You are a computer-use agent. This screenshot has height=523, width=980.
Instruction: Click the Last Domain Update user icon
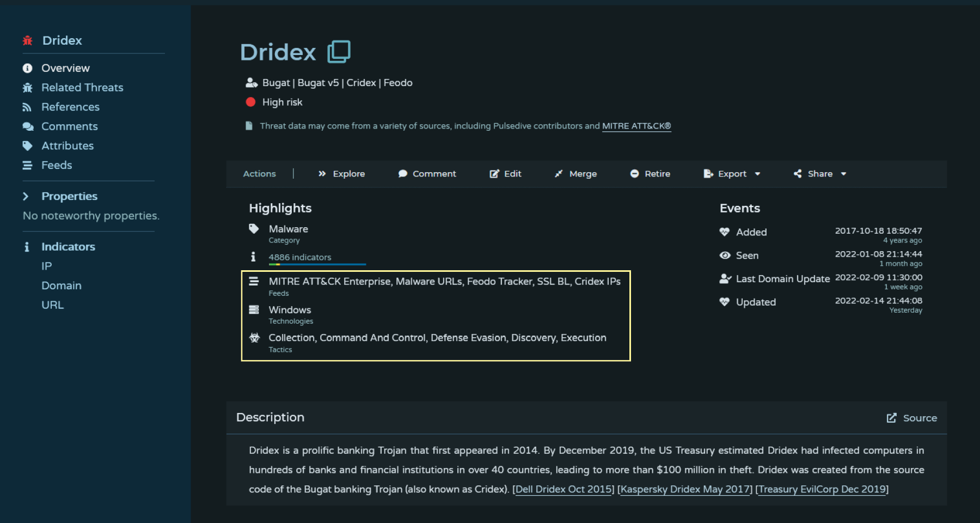pos(725,279)
